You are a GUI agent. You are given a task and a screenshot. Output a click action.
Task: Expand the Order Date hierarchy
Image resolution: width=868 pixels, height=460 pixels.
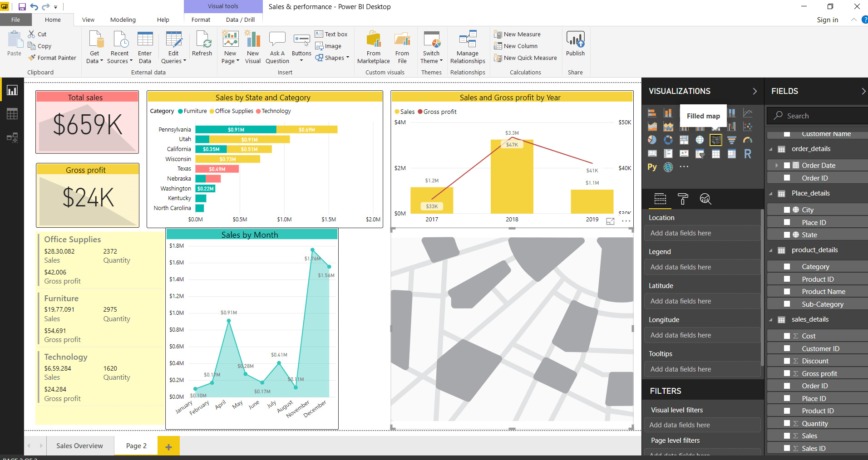point(777,165)
